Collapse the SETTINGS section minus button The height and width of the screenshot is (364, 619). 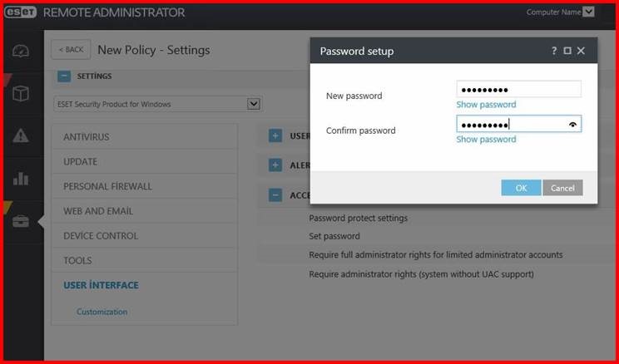pyautogui.click(x=64, y=76)
